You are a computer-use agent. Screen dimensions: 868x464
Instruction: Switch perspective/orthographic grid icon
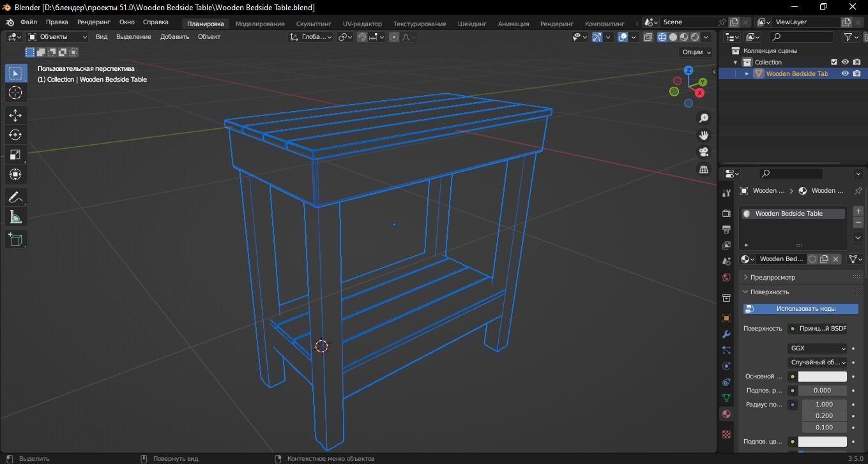click(703, 169)
